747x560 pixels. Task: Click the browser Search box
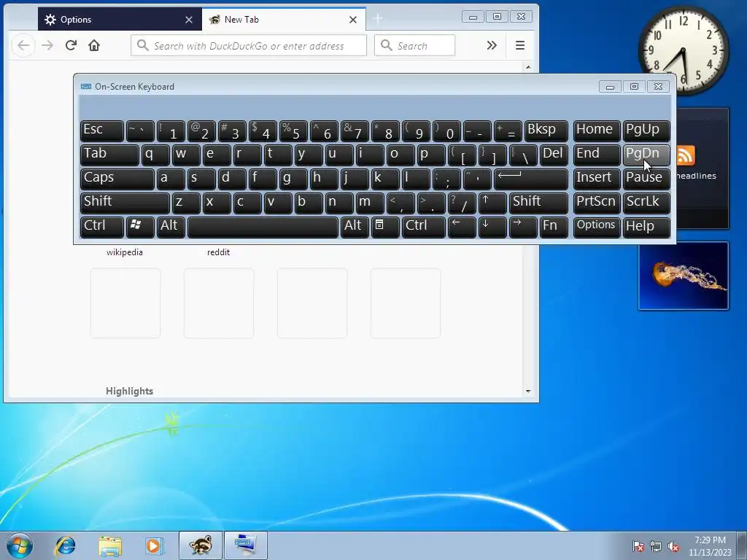pos(414,46)
